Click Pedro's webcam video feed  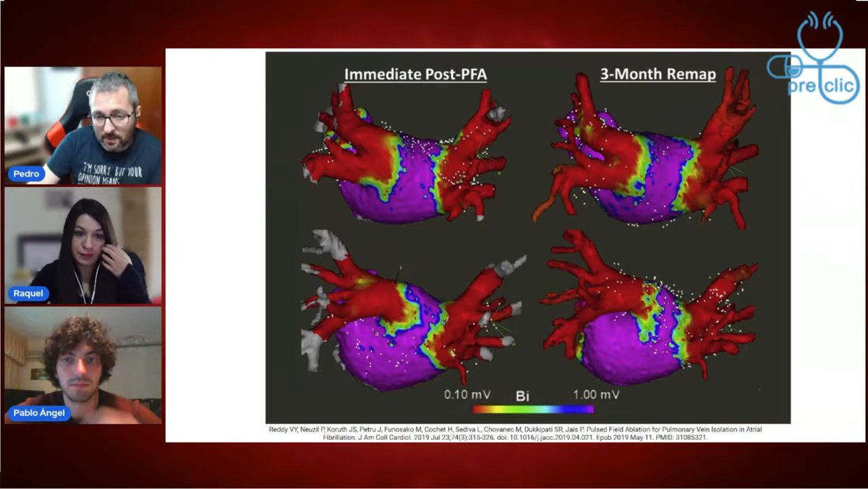click(83, 126)
